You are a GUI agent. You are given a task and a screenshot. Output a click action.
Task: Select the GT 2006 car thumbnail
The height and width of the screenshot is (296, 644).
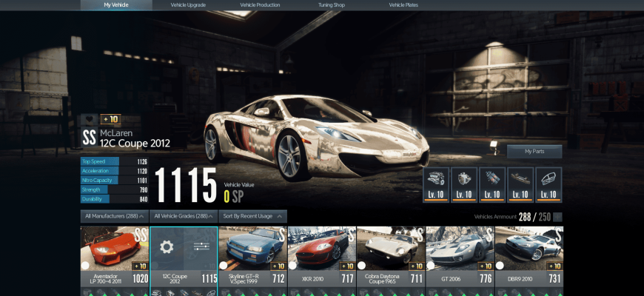460,249
